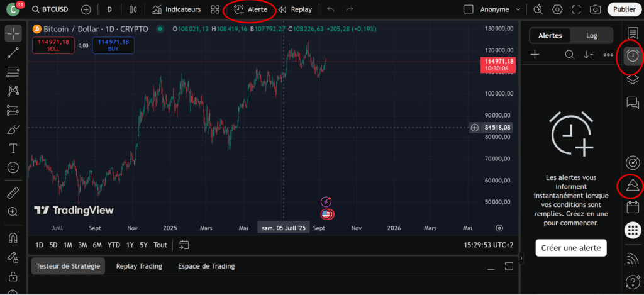Open the forecasting and measurement tools

13,110
